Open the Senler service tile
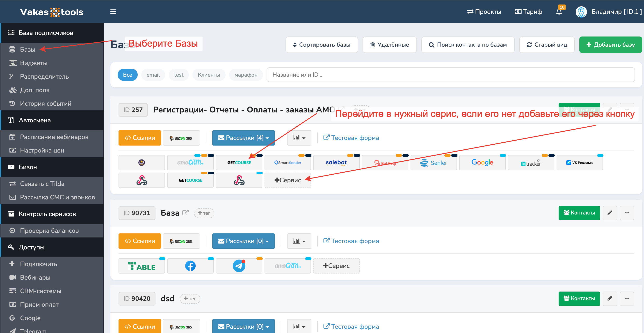 click(434, 163)
